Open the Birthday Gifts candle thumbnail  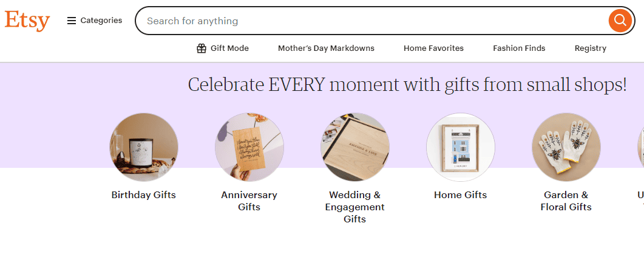click(144, 147)
